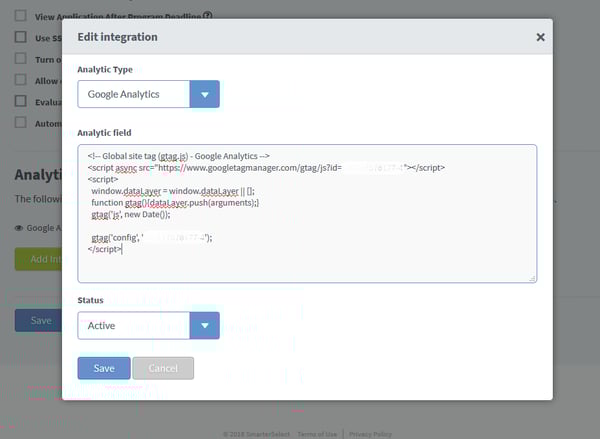Open the Privacy Policy footer link
This screenshot has width=600, height=439.
tap(370, 434)
